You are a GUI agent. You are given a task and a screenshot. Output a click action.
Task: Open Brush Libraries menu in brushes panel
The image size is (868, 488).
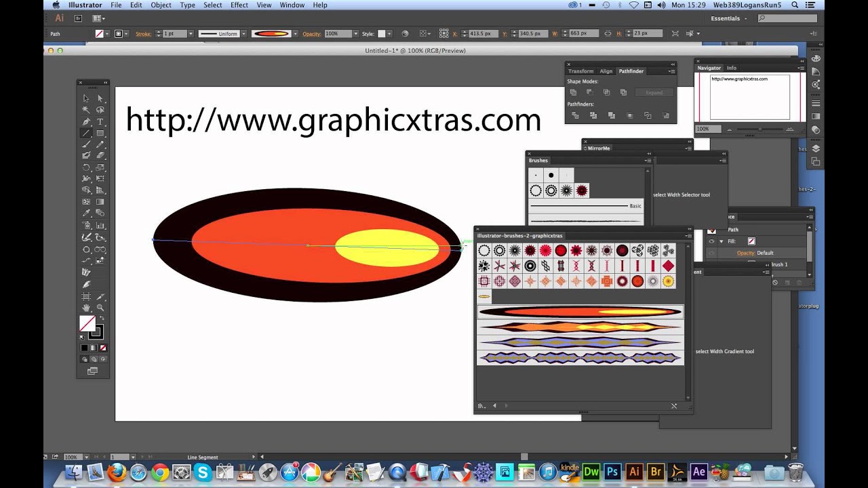pyautogui.click(x=481, y=405)
